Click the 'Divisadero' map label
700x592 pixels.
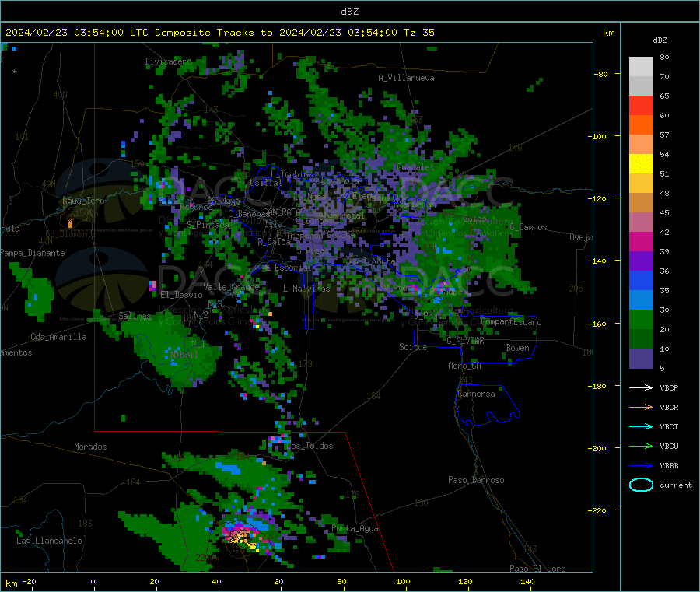coord(168,61)
